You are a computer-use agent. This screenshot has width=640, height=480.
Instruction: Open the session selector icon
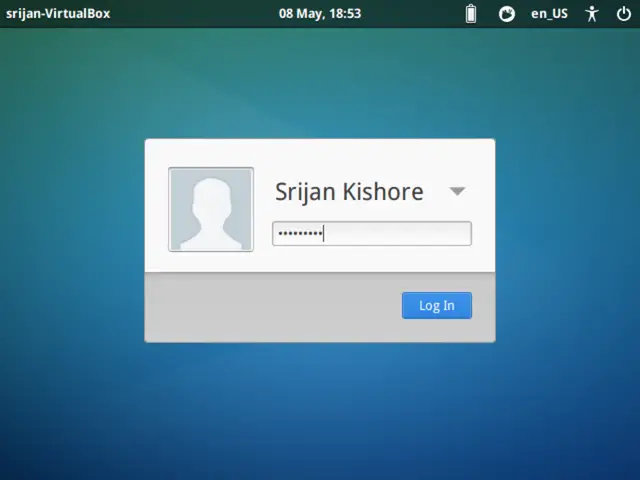pos(507,14)
